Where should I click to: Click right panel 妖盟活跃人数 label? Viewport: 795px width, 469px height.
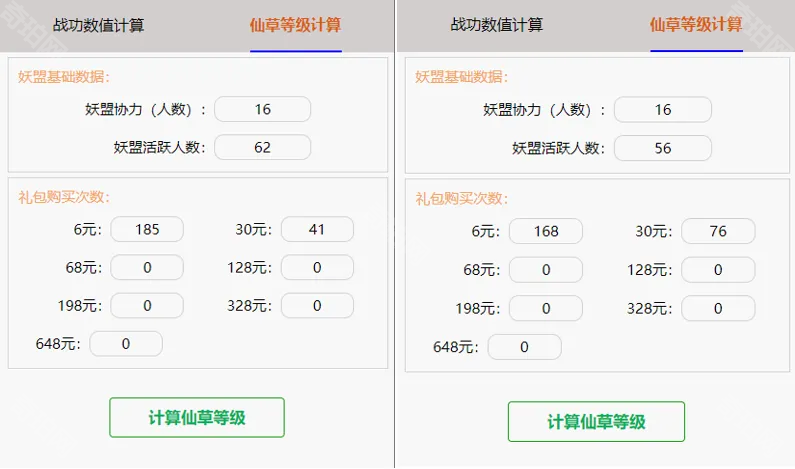tap(558, 148)
